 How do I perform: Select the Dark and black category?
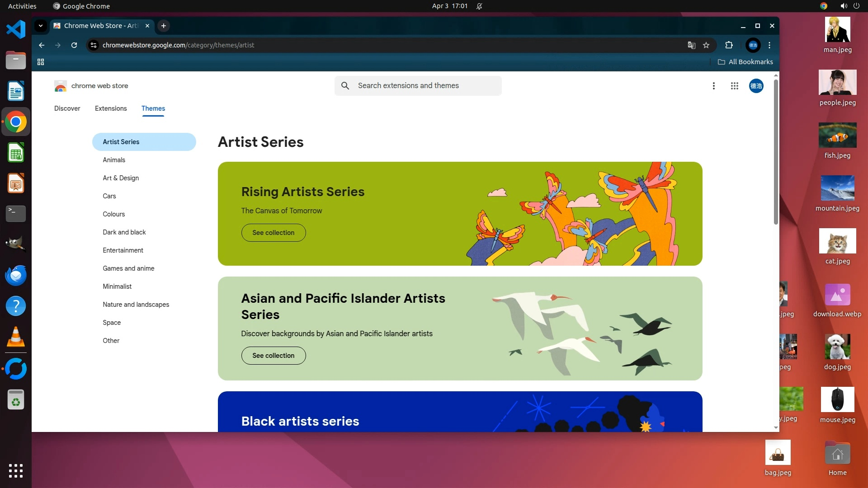pyautogui.click(x=124, y=232)
